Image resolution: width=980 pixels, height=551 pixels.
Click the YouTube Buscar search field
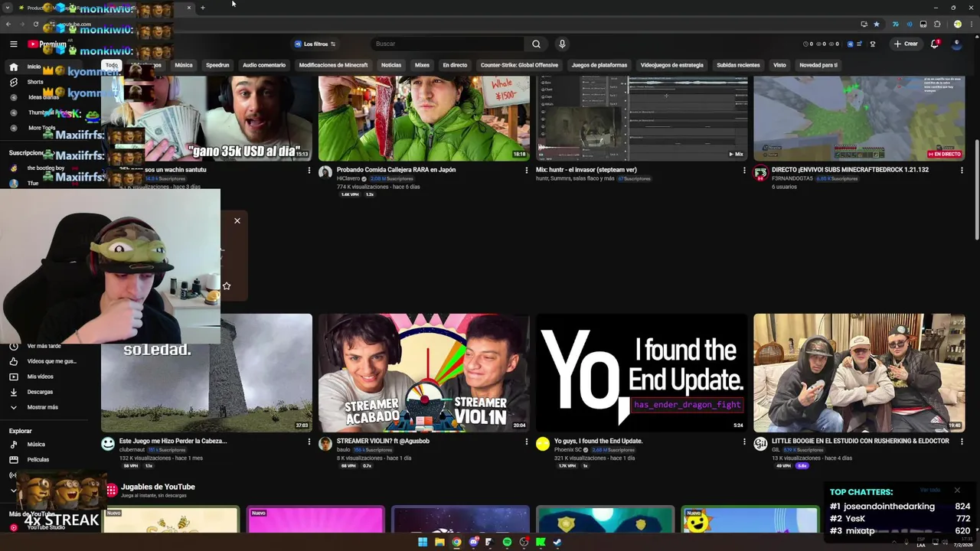pyautogui.click(x=448, y=44)
